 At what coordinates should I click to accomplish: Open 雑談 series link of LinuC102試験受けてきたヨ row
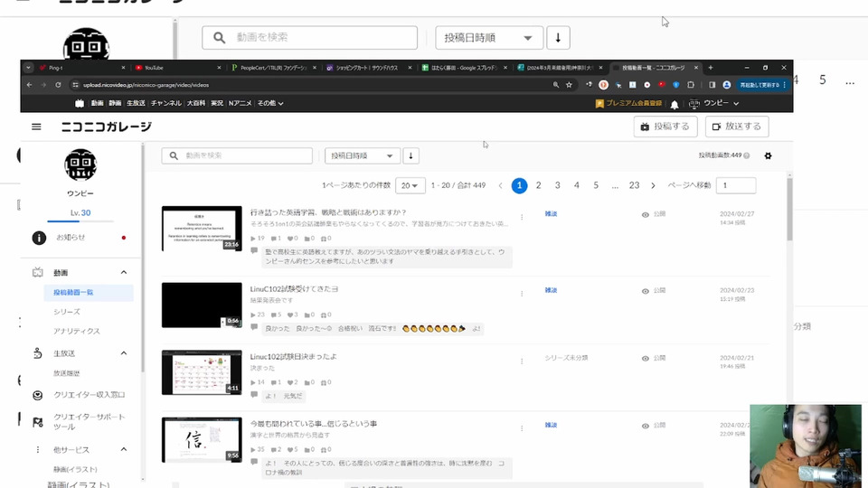click(x=551, y=290)
